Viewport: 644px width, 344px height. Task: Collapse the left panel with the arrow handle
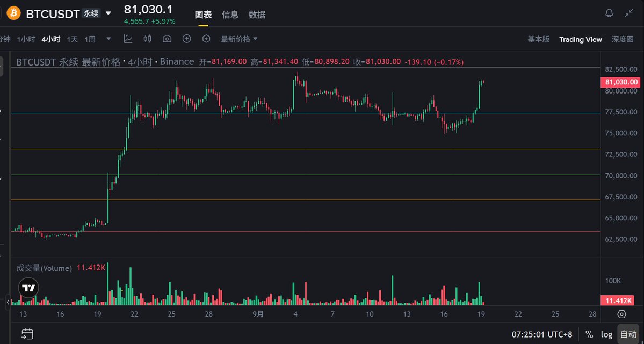[x=8, y=302]
